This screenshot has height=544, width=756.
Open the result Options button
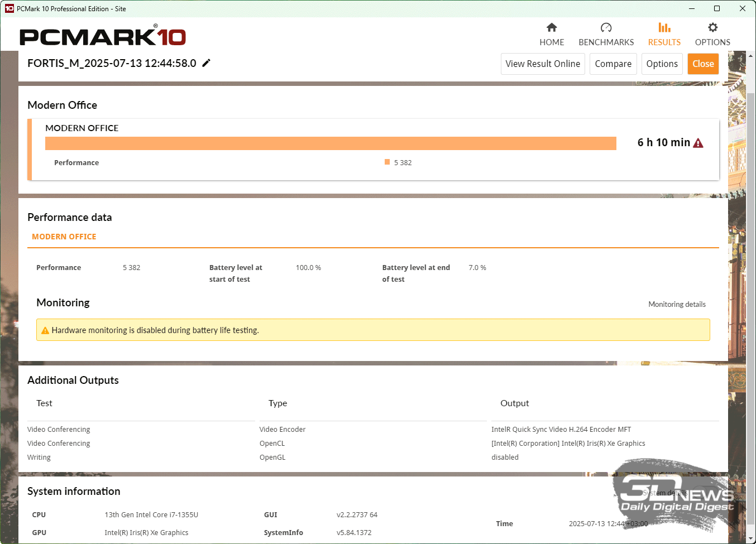click(662, 64)
